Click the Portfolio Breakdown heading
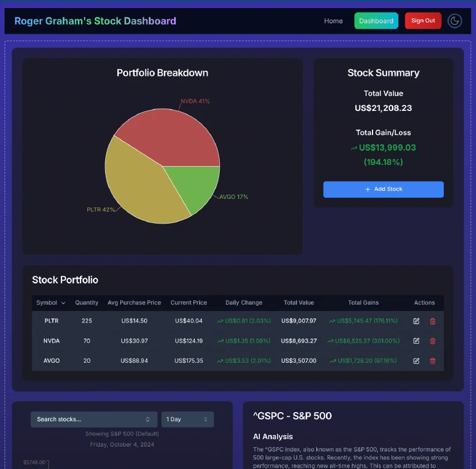This screenshot has height=469, width=476. (163, 73)
